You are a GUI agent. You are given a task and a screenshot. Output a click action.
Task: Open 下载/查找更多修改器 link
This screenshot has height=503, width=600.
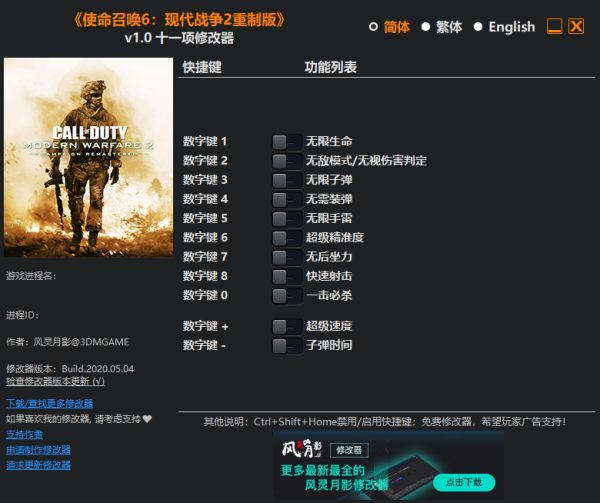click(x=50, y=404)
